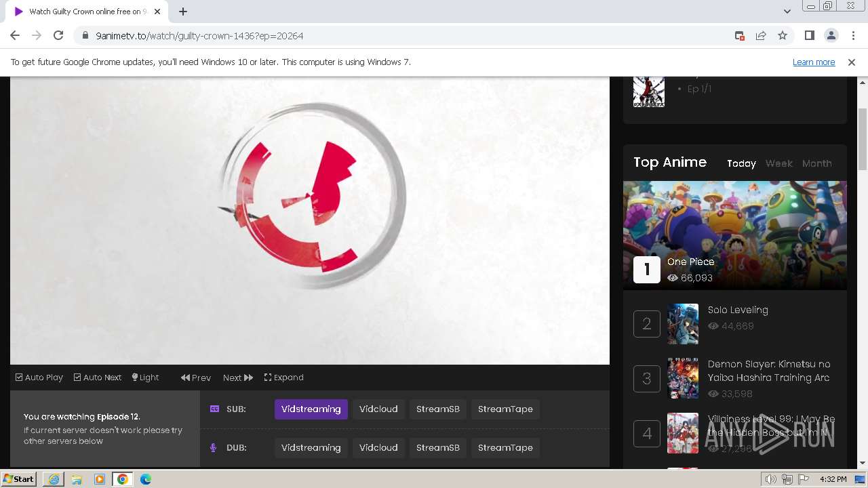The width and height of the screenshot is (868, 488).
Task: Toggle the Auto Next checkbox
Action: 98,378
